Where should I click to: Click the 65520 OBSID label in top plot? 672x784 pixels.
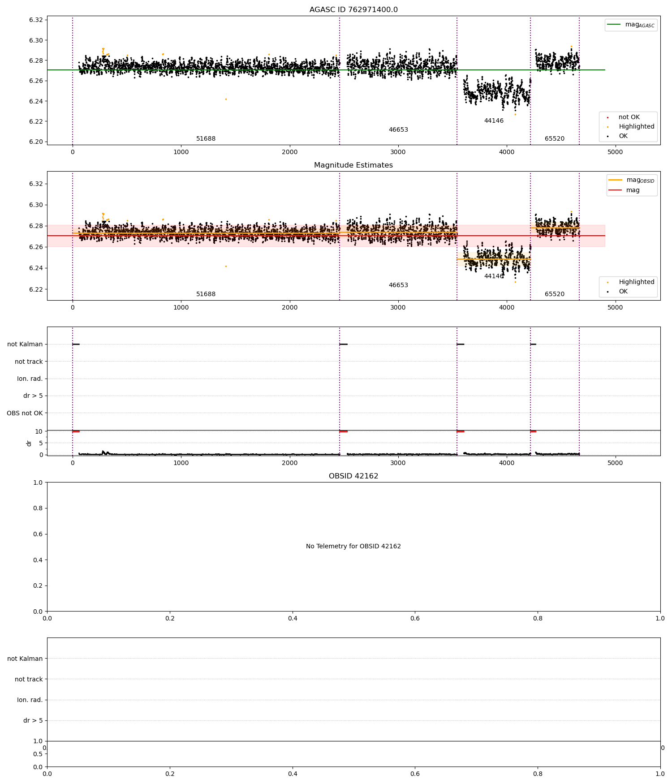[x=555, y=139]
